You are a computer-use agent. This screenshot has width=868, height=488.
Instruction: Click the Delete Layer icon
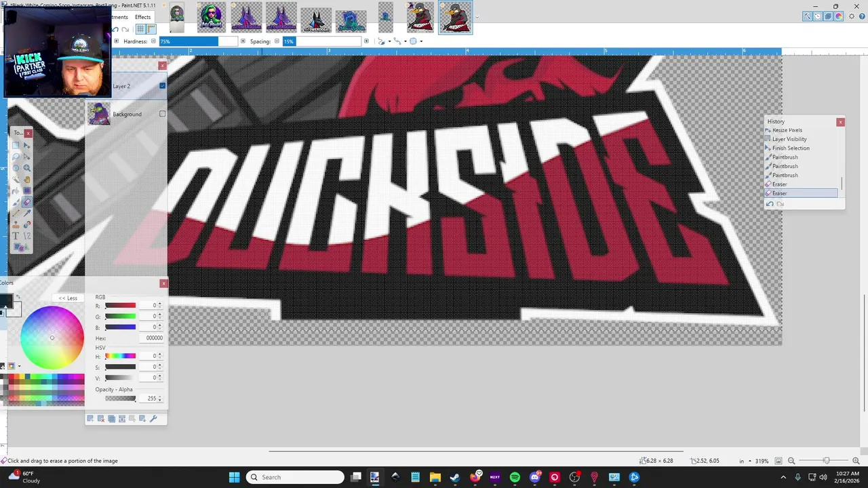tap(101, 419)
